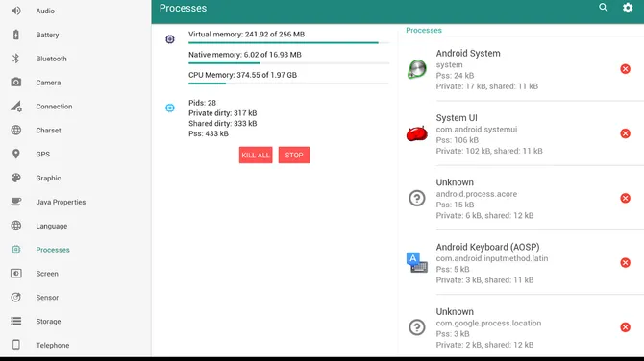The width and height of the screenshot is (644, 361).
Task: Click the 'Pss: 433 kB' text
Action: pos(209,133)
